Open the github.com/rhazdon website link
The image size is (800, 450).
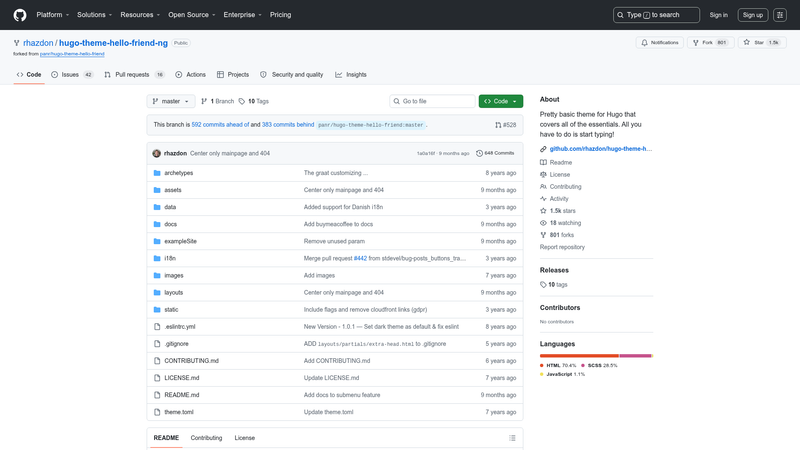point(601,149)
